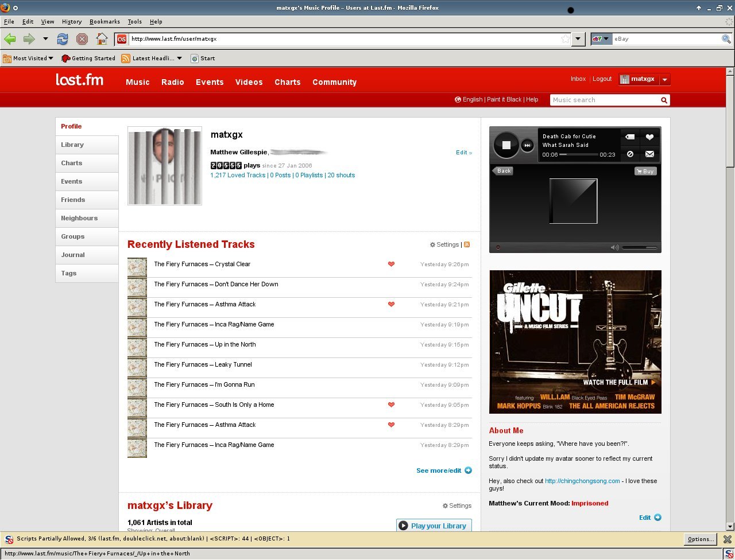Go back with Firefox green back arrow

point(10,39)
